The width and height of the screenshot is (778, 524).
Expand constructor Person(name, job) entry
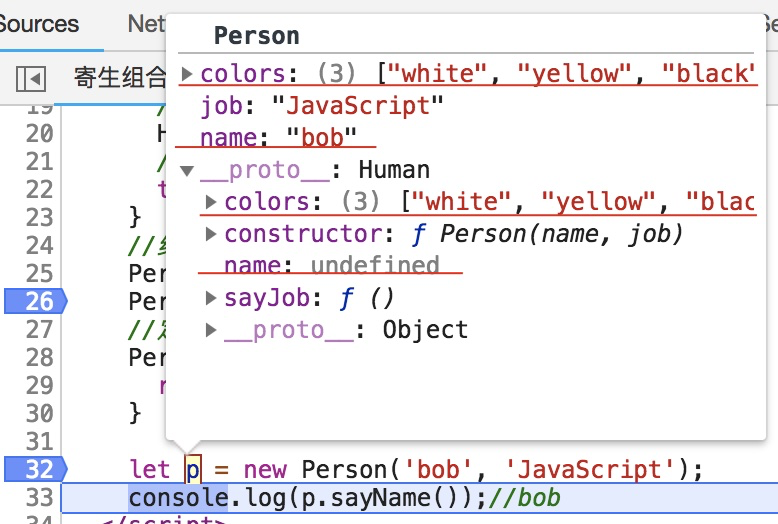coord(211,234)
